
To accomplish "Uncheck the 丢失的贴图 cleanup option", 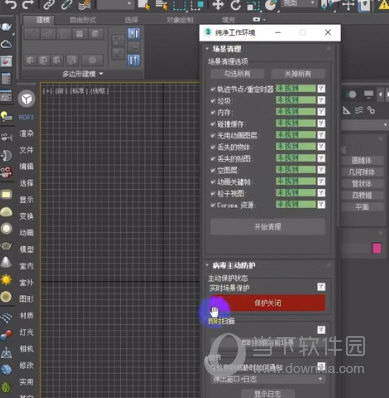I will pos(213,158).
